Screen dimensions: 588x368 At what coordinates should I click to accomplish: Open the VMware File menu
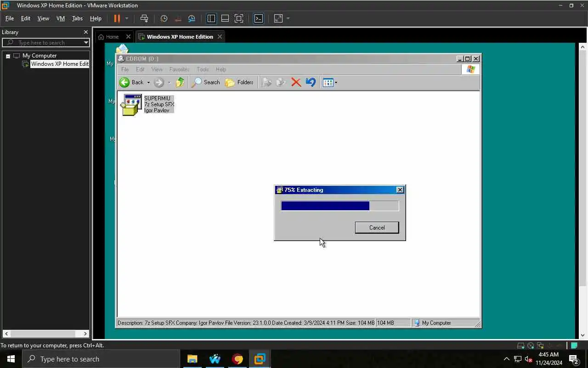point(9,18)
